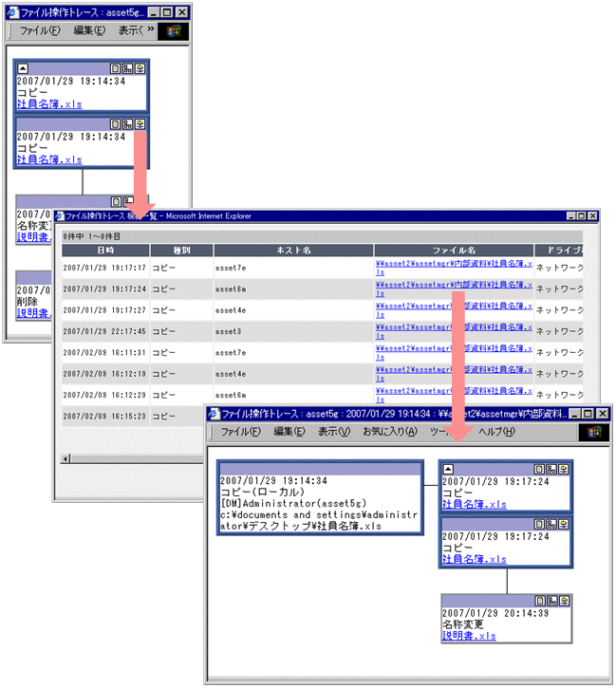Click Windows logo throbber in back asset5g window
This screenshot has width=616, height=688.
point(174,30)
